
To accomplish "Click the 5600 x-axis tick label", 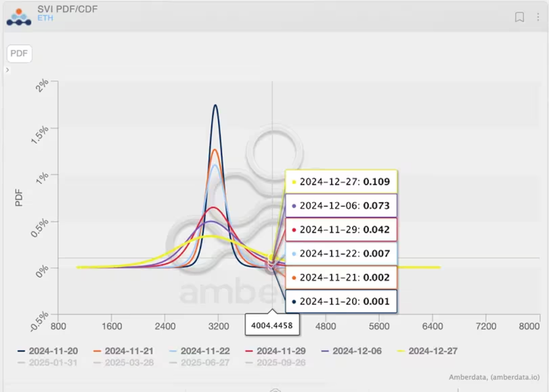I will click(379, 326).
